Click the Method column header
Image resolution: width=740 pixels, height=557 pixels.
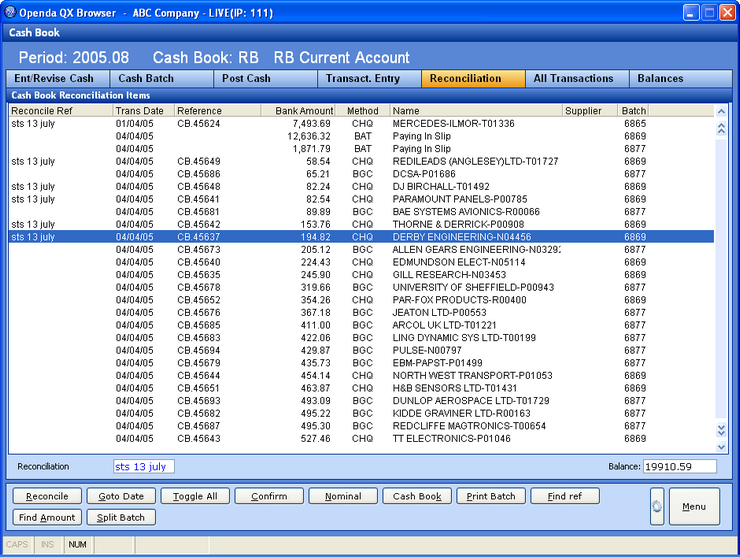pyautogui.click(x=362, y=110)
